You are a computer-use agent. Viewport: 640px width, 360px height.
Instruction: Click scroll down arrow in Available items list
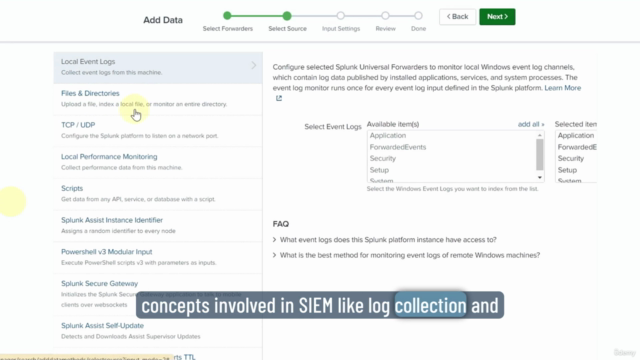click(x=540, y=178)
